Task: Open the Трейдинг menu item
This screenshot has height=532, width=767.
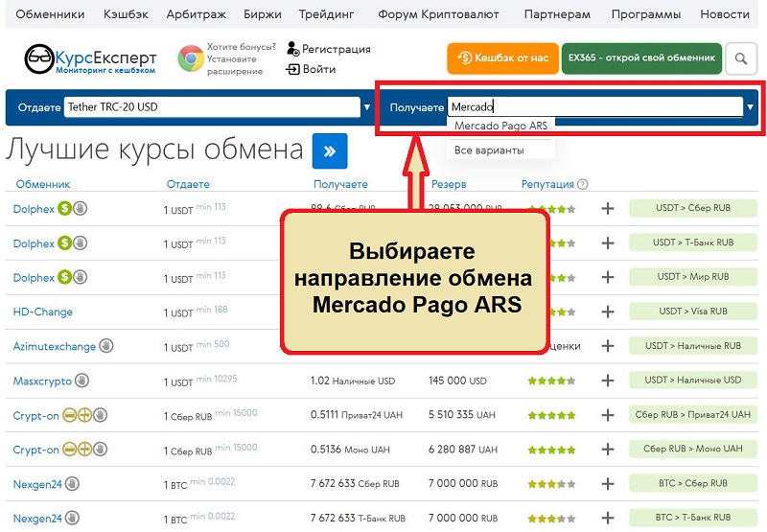Action: pos(326,14)
